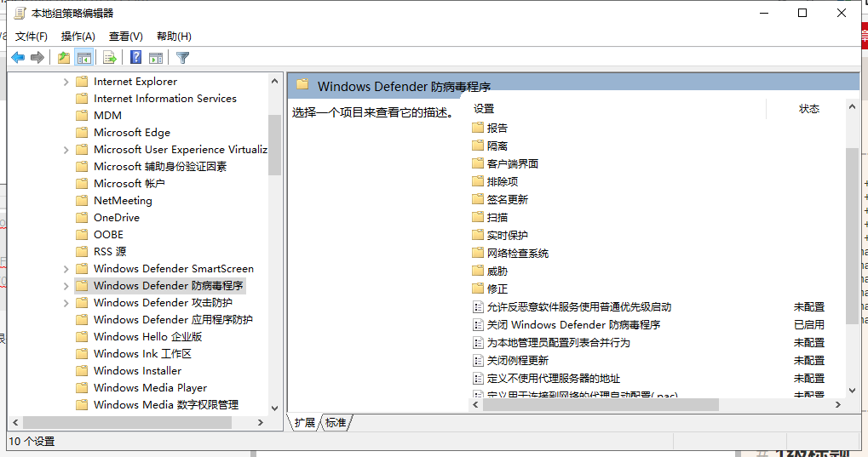The width and height of the screenshot is (868, 457).
Task: Click tree pane horizontal scroll right arrow
Action: coord(261,422)
